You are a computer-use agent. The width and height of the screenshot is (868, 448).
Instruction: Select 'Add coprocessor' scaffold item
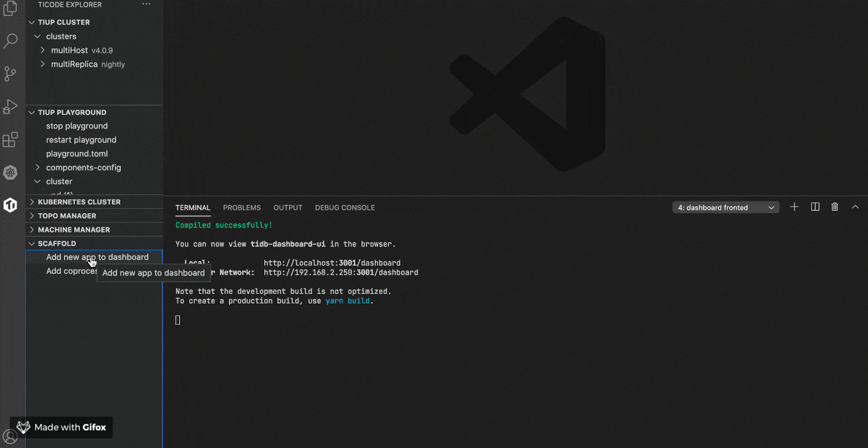[72, 271]
